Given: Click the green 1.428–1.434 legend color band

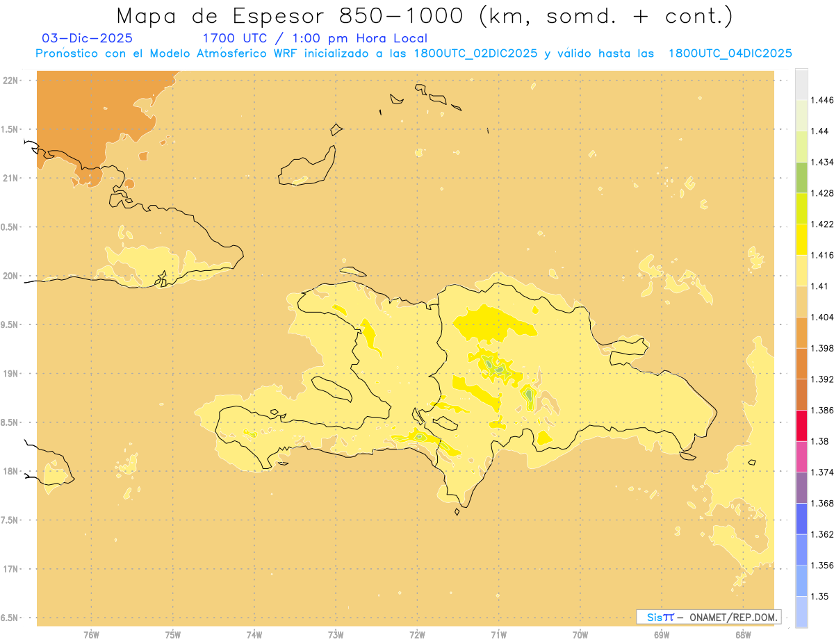Looking at the screenshot, I should (x=801, y=177).
